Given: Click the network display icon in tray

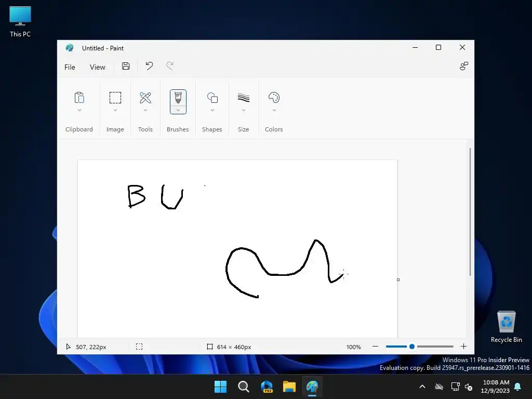Looking at the screenshot, I should coord(455,387).
